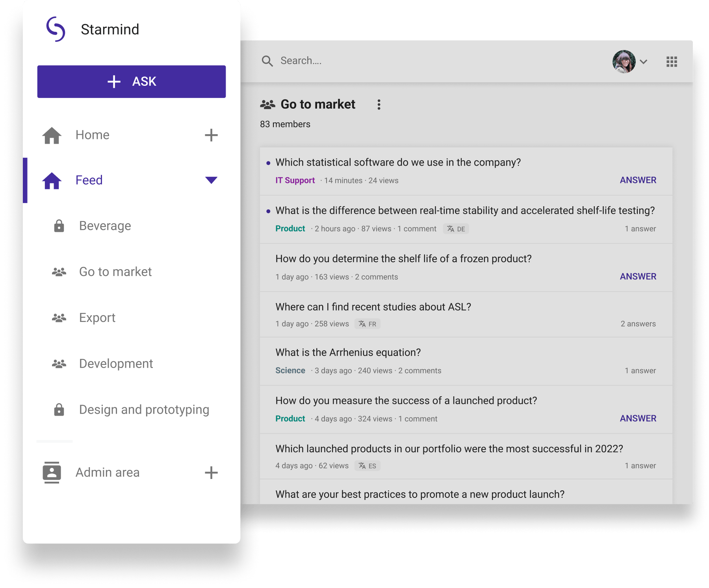This screenshot has width=709, height=588.
Task: Click the FR translation badge
Action: [x=367, y=324]
